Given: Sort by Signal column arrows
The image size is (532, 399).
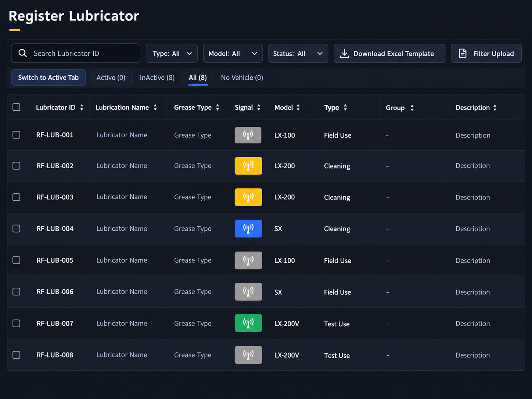Looking at the screenshot, I should [259, 107].
